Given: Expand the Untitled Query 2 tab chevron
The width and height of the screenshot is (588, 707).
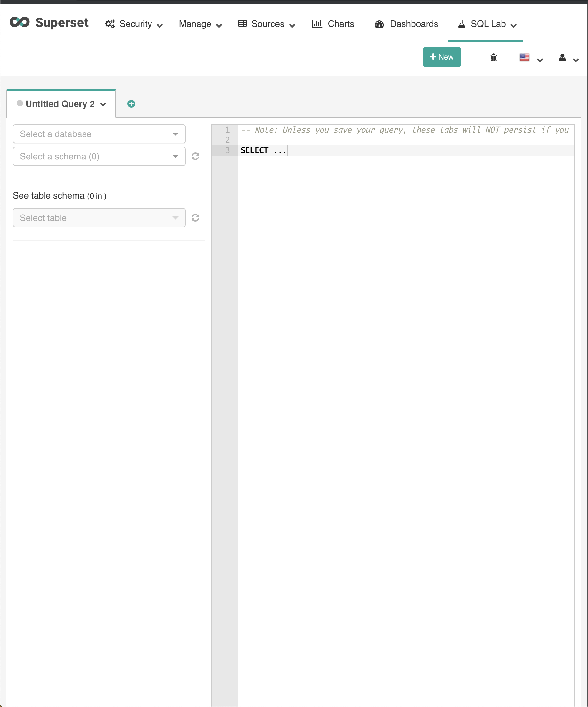Looking at the screenshot, I should tap(103, 105).
